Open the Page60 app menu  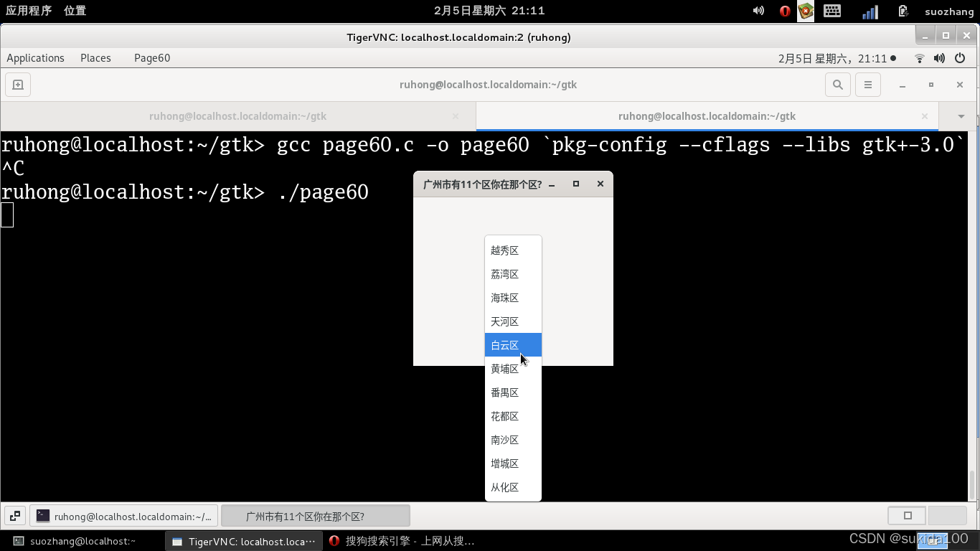click(152, 58)
